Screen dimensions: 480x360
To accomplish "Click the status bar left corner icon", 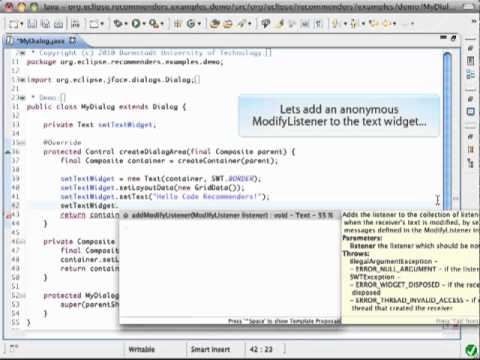I will click(x=14, y=349).
